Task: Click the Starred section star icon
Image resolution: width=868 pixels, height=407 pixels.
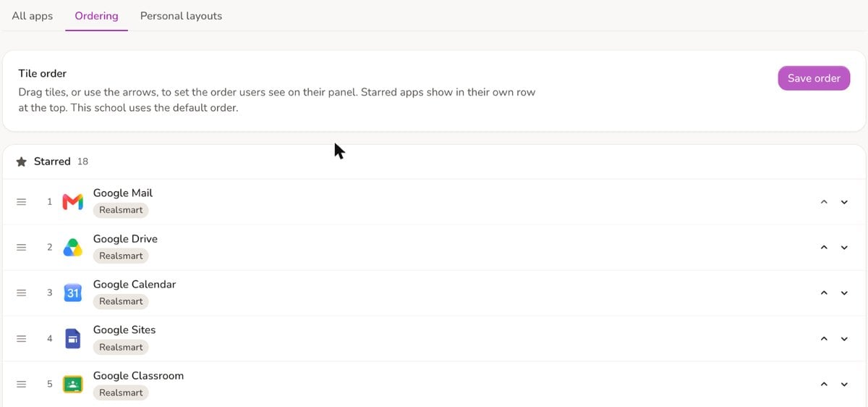Action: (x=22, y=161)
